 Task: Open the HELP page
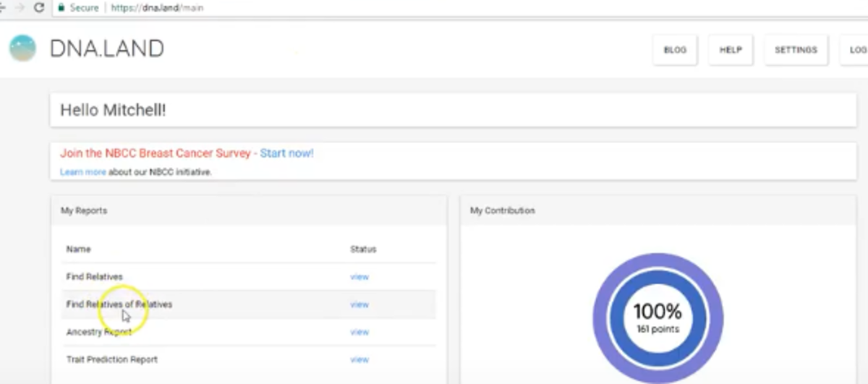click(x=731, y=50)
